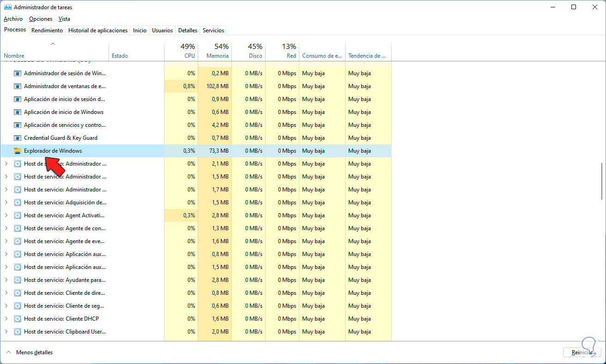The height and width of the screenshot is (364, 606).
Task: Click the Credential Guard & Key Guard process icon
Action: coord(18,138)
